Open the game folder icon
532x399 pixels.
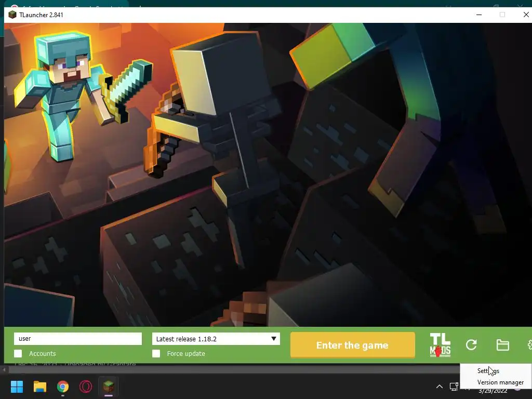coord(502,345)
